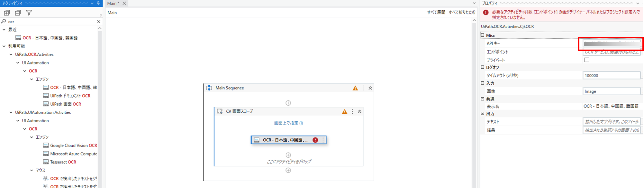Image resolution: width=644 pixels, height=188 pixels.
Task: Click the ocr search field
Action: (51, 22)
